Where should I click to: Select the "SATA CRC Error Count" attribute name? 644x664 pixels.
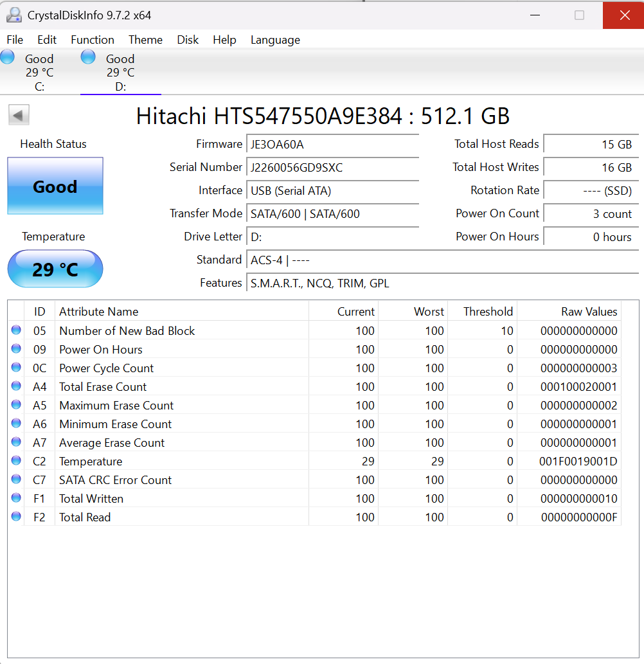116,480
